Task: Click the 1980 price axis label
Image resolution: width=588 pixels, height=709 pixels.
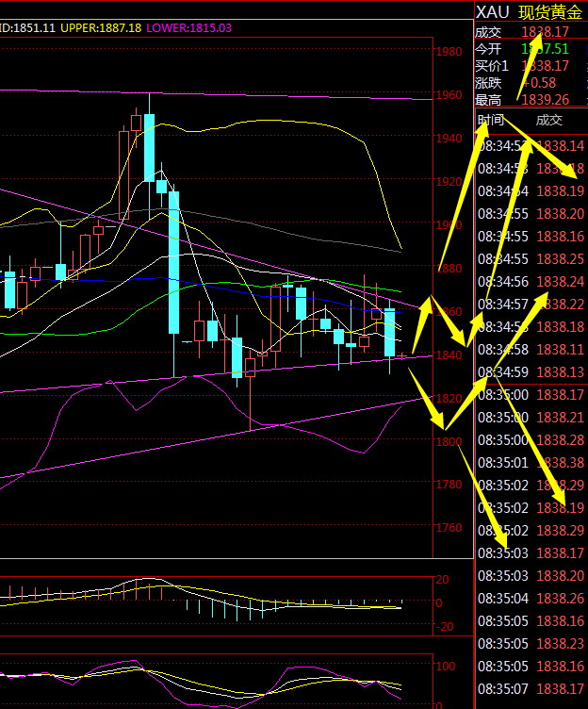Action: (x=449, y=52)
